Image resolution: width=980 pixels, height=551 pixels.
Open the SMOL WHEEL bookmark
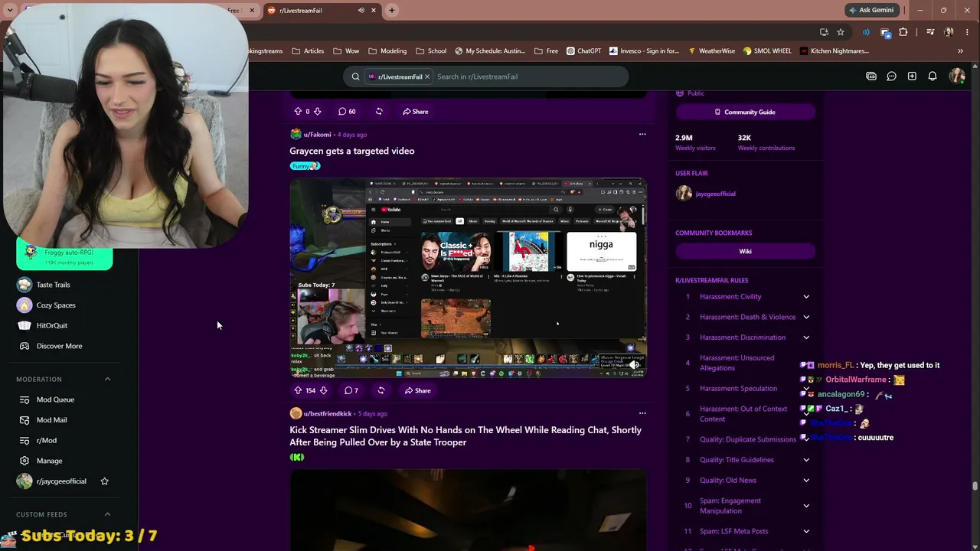pyautogui.click(x=767, y=51)
